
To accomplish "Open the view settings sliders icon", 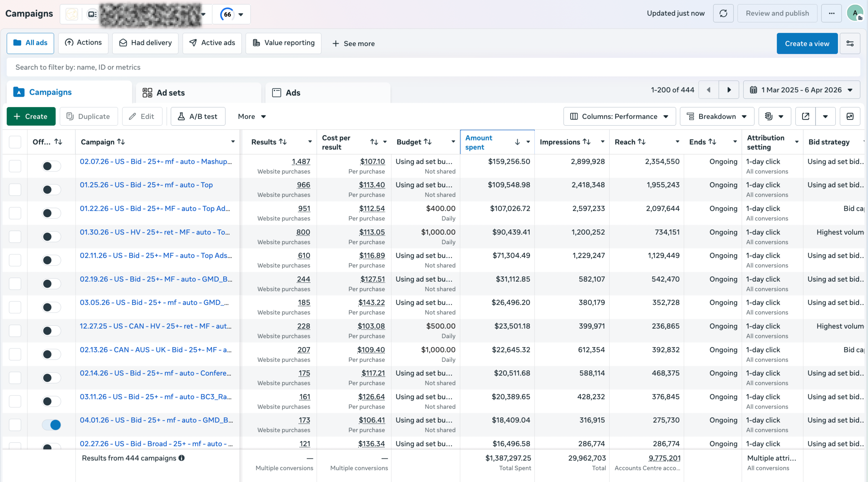I will [x=850, y=43].
